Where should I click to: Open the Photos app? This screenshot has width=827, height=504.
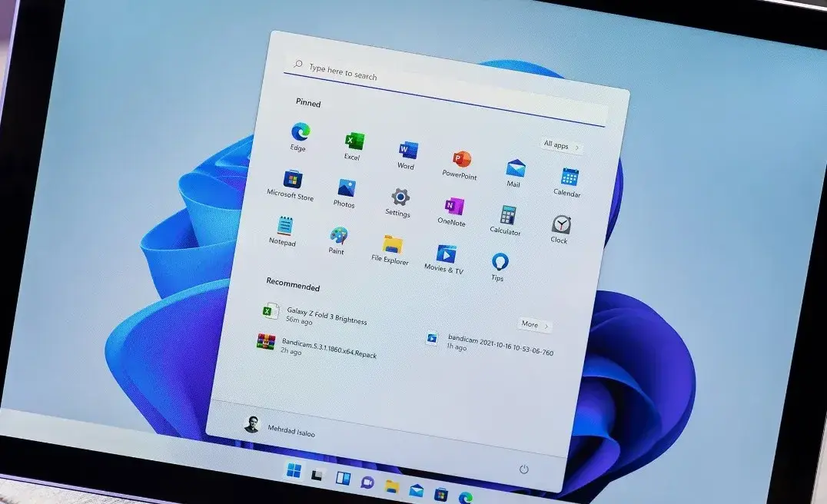346,189
